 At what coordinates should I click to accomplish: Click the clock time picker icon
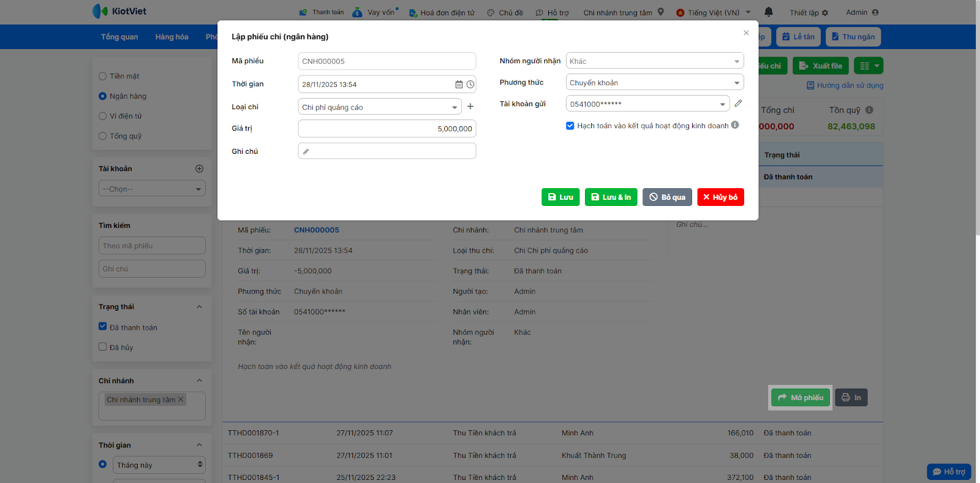[x=470, y=85]
